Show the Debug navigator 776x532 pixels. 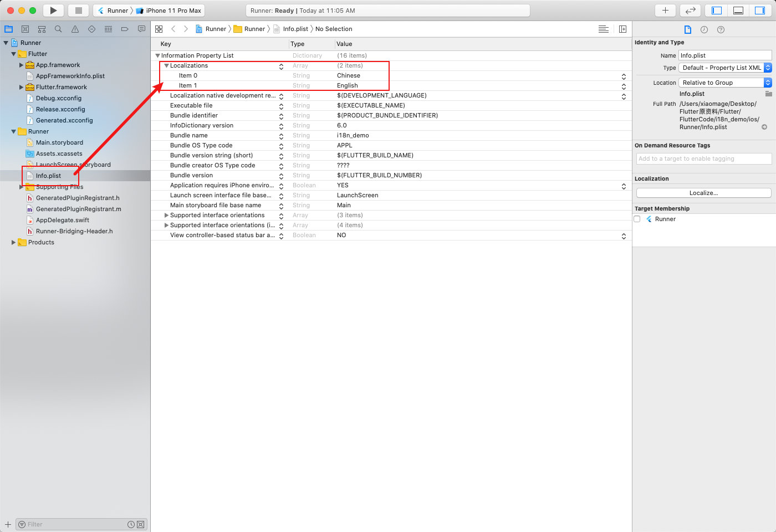(108, 29)
